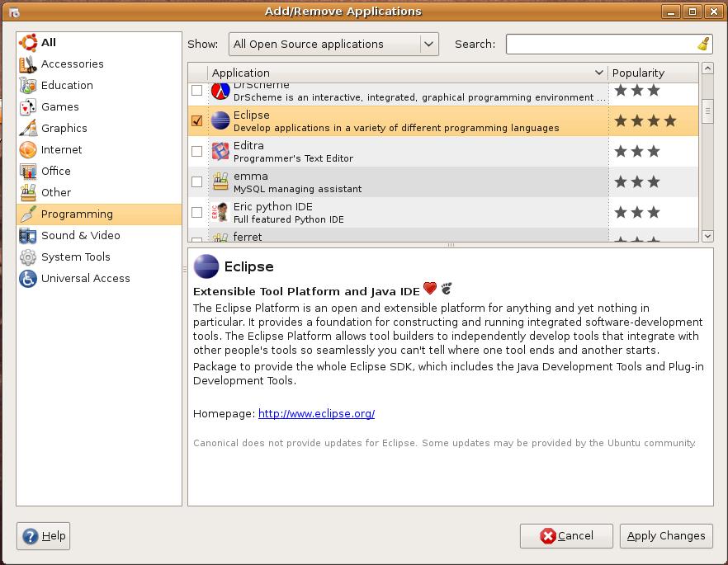The image size is (728, 565).
Task: Click the Universal Access wheelchair icon
Action: tap(28, 278)
